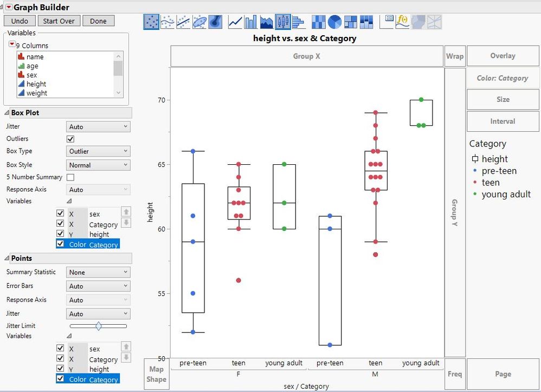The width and height of the screenshot is (541, 392).
Task: Select the Box Plot element icon
Action: [x=281, y=22]
